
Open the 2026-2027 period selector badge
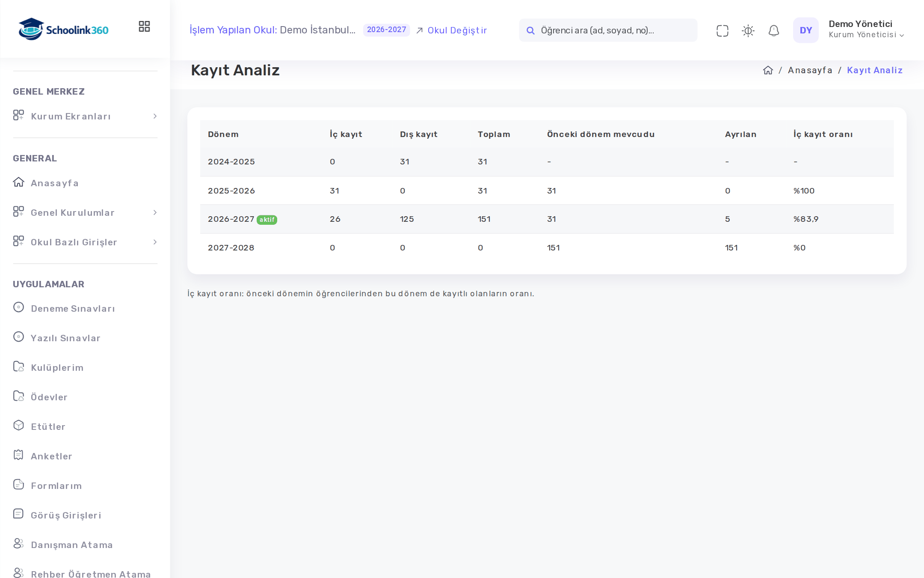386,30
